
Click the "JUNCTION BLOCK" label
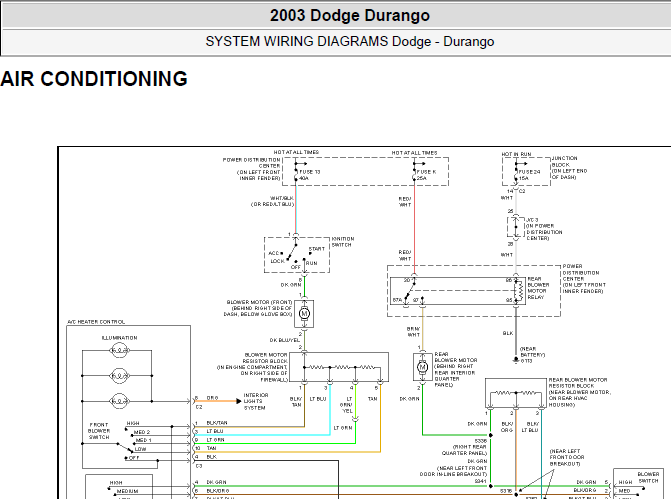pyautogui.click(x=564, y=161)
